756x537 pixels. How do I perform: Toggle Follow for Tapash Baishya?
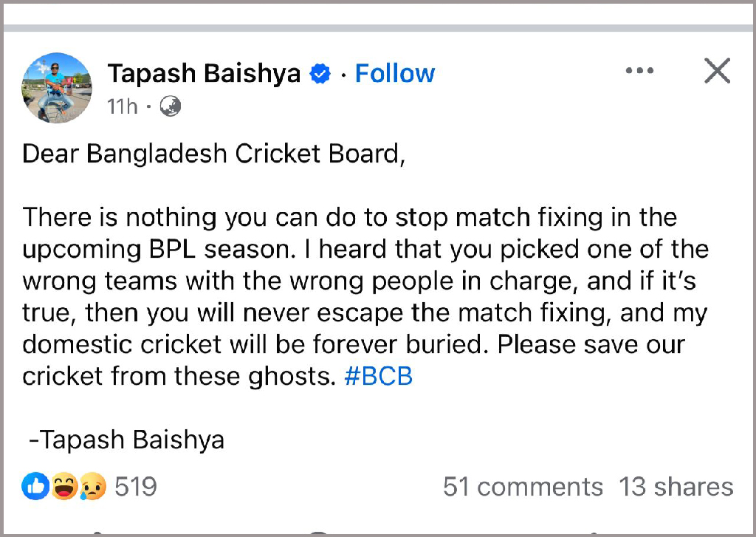394,72
